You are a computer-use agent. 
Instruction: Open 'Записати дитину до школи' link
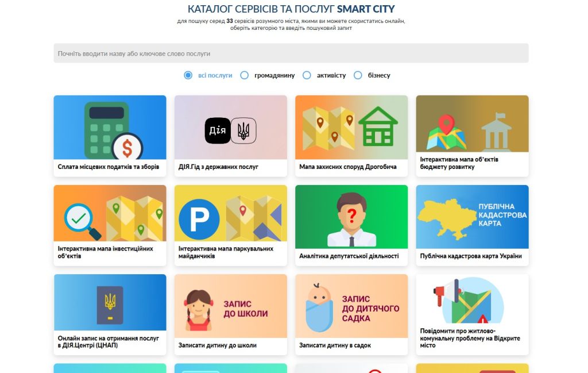(x=218, y=345)
